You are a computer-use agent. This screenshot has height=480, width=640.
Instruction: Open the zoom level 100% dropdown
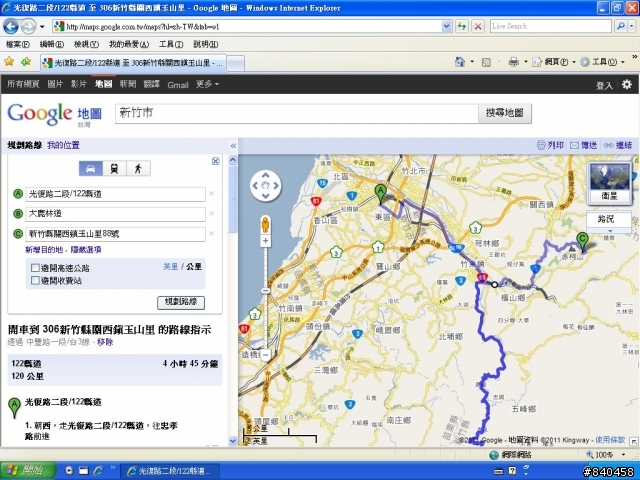tap(623, 454)
